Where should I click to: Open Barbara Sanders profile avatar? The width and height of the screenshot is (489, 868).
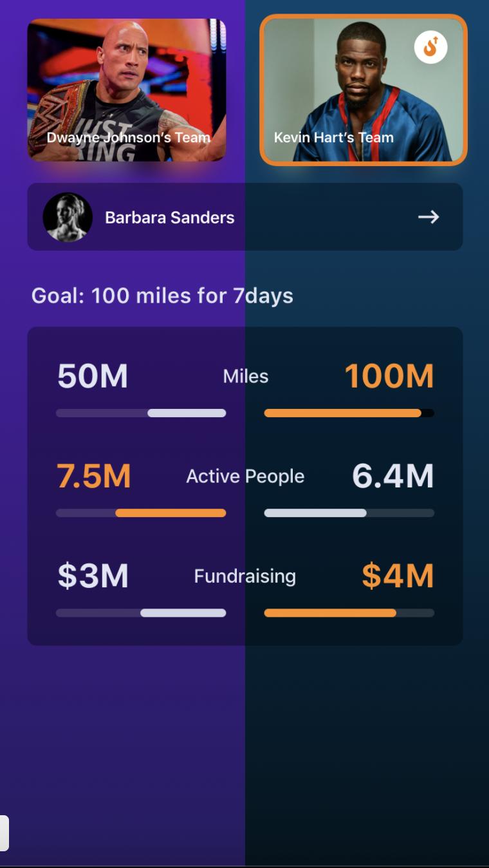68,217
